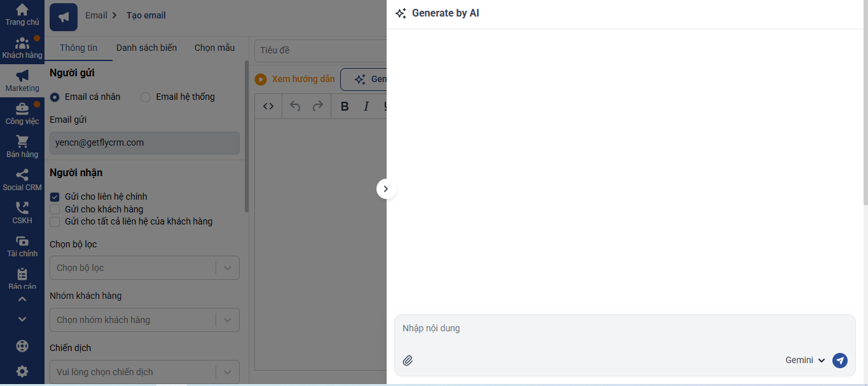Screen dimensions: 868x386
Task: Switch to the Chọn mẫu tab
Action: point(214,48)
